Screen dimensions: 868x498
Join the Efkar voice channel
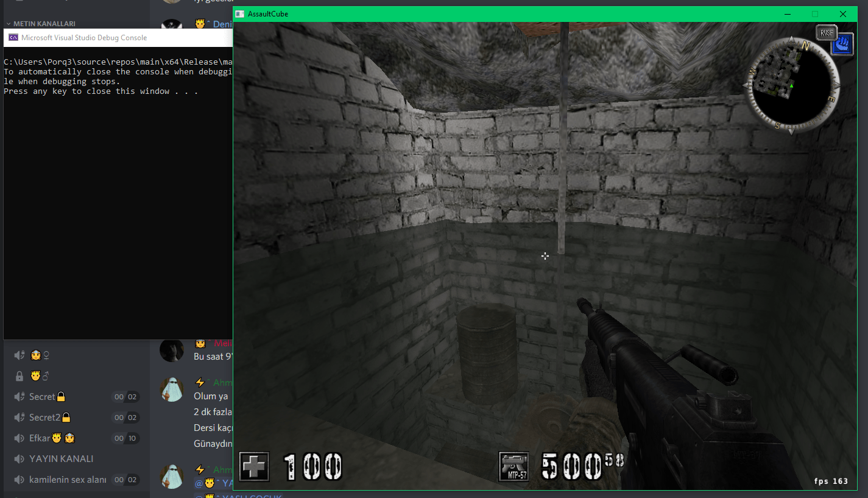tap(76, 438)
